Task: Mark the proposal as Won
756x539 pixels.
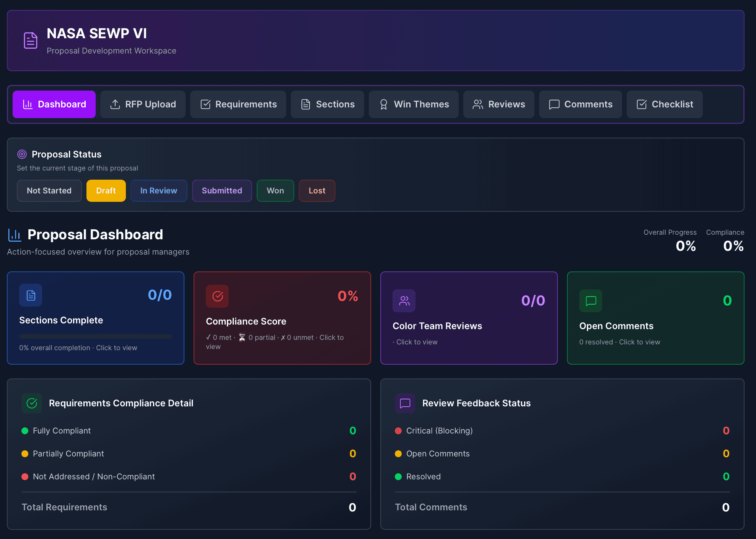Action: (x=275, y=190)
